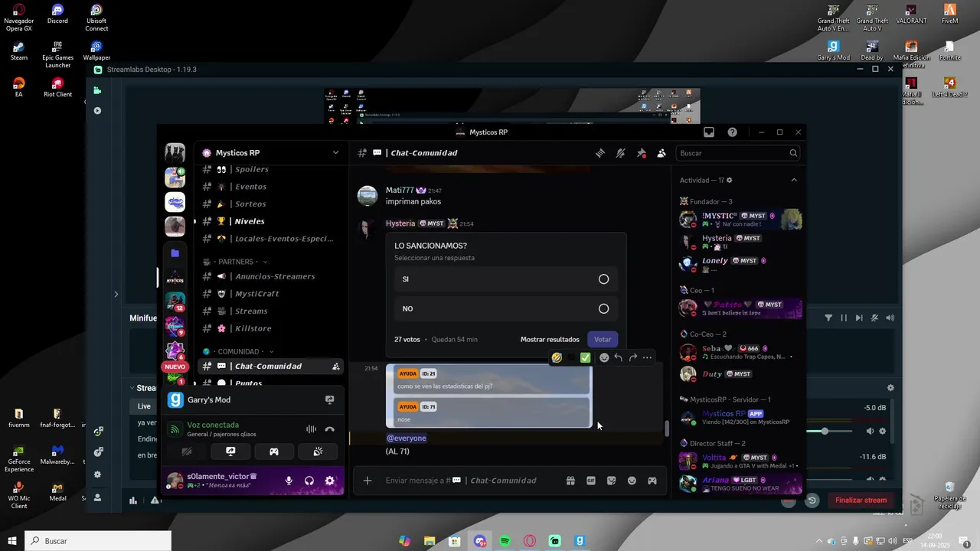This screenshot has width=980, height=551.
Task: Click the @everyone mention
Action: pyautogui.click(x=407, y=439)
